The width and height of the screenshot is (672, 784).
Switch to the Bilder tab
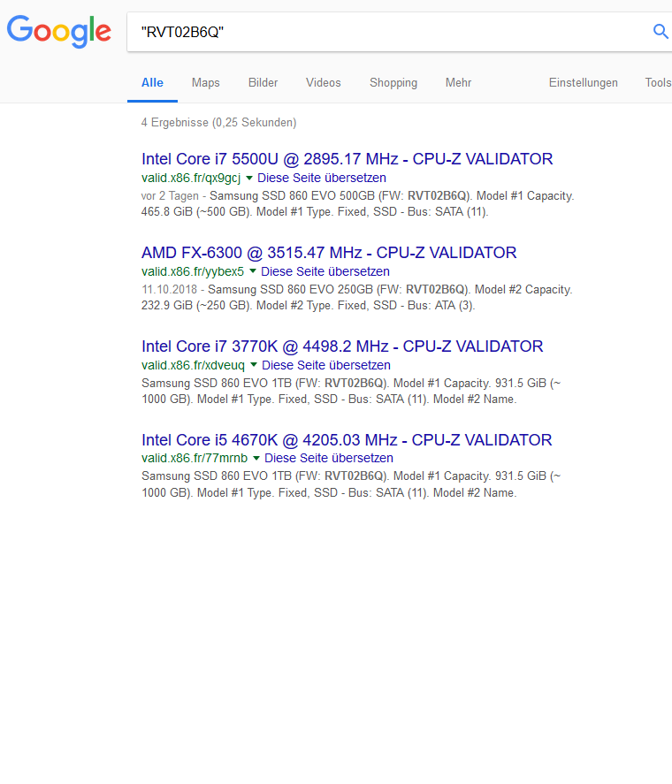(263, 82)
